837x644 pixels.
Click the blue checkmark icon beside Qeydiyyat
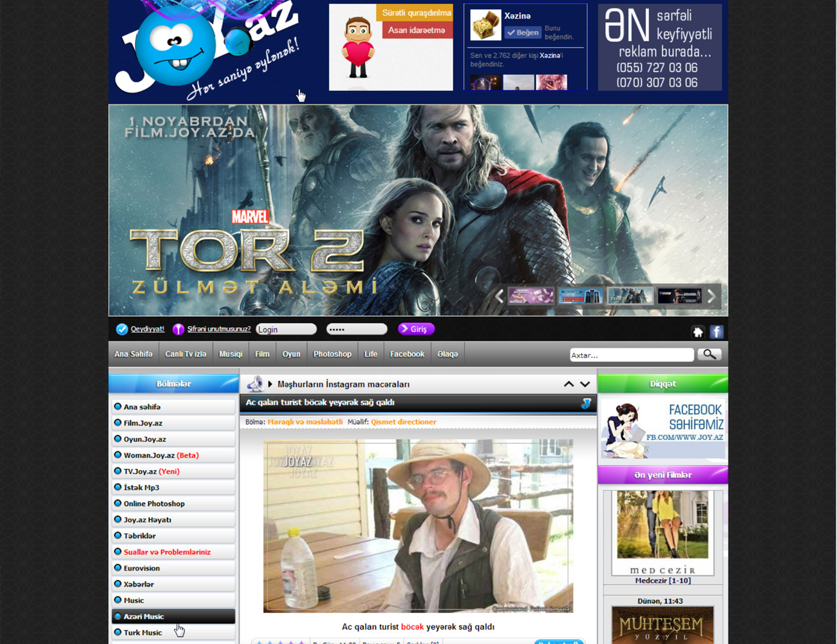click(x=122, y=329)
